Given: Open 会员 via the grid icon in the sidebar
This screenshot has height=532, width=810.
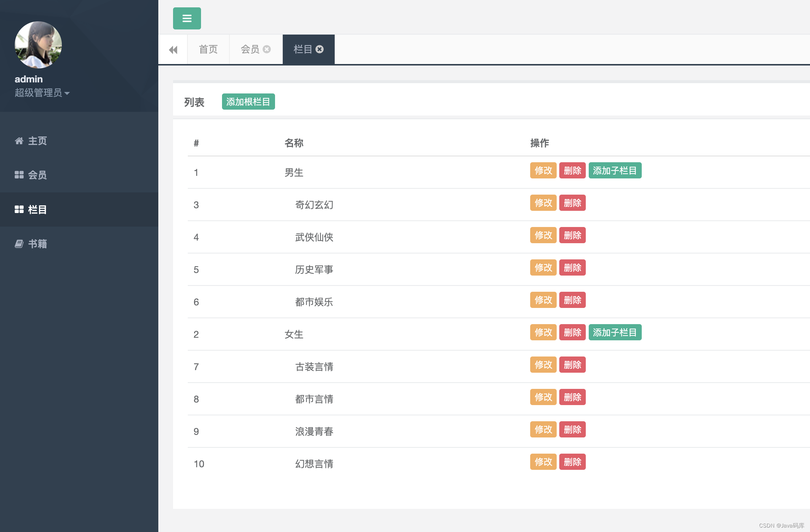Looking at the screenshot, I should (19, 175).
